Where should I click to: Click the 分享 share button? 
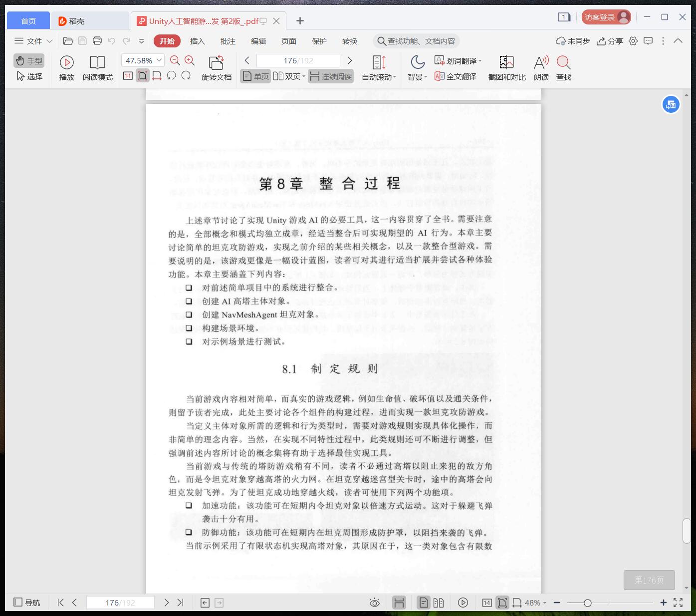pyautogui.click(x=610, y=41)
